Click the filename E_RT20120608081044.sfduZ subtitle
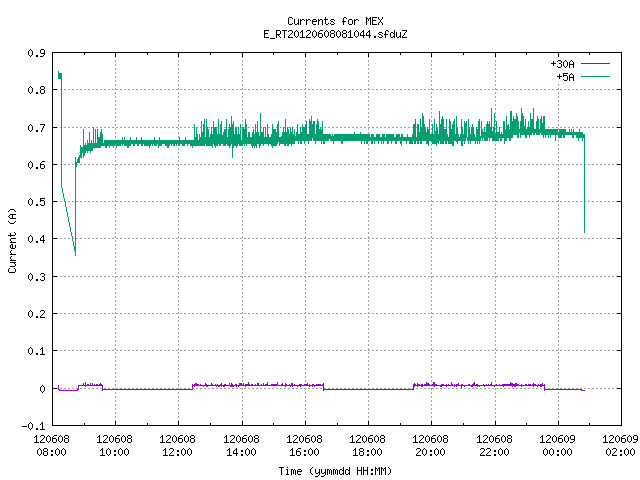The height and width of the screenshot is (480, 640). 335,34
